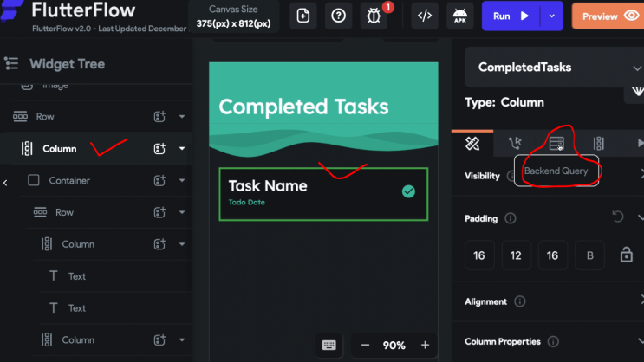Select the Container tree item
The image size is (644, 362).
(x=69, y=181)
